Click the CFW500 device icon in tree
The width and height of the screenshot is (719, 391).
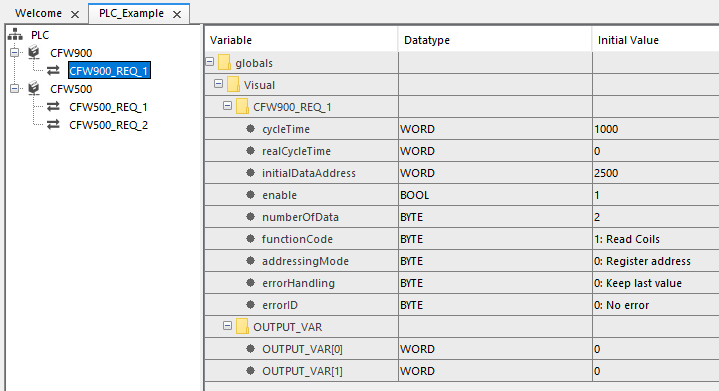point(34,88)
